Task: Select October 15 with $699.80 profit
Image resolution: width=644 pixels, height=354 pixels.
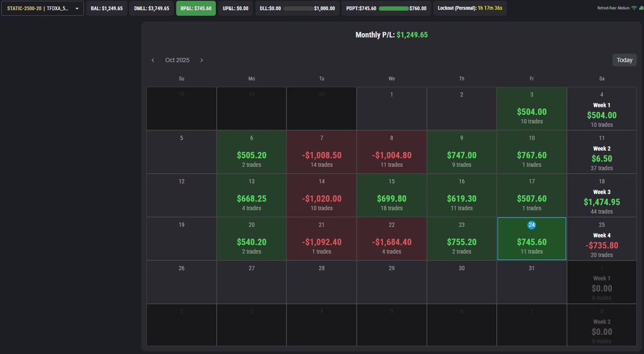Action: [392, 195]
